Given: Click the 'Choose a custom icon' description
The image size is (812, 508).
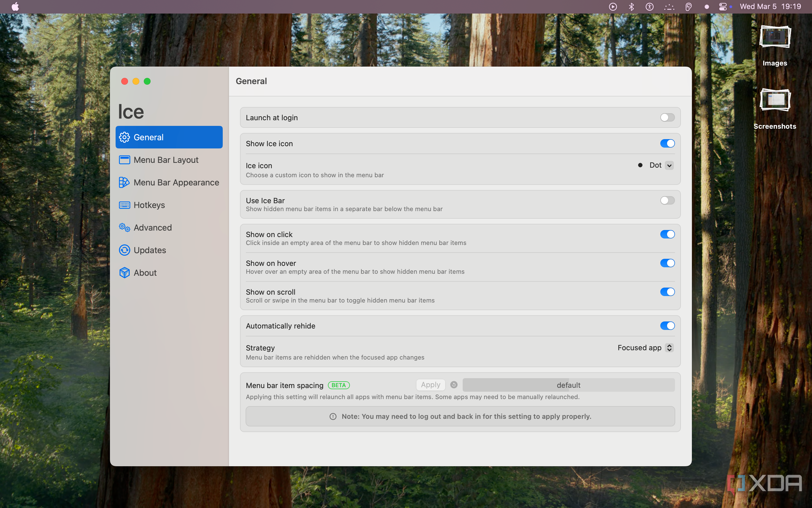Looking at the screenshot, I should pos(315,175).
